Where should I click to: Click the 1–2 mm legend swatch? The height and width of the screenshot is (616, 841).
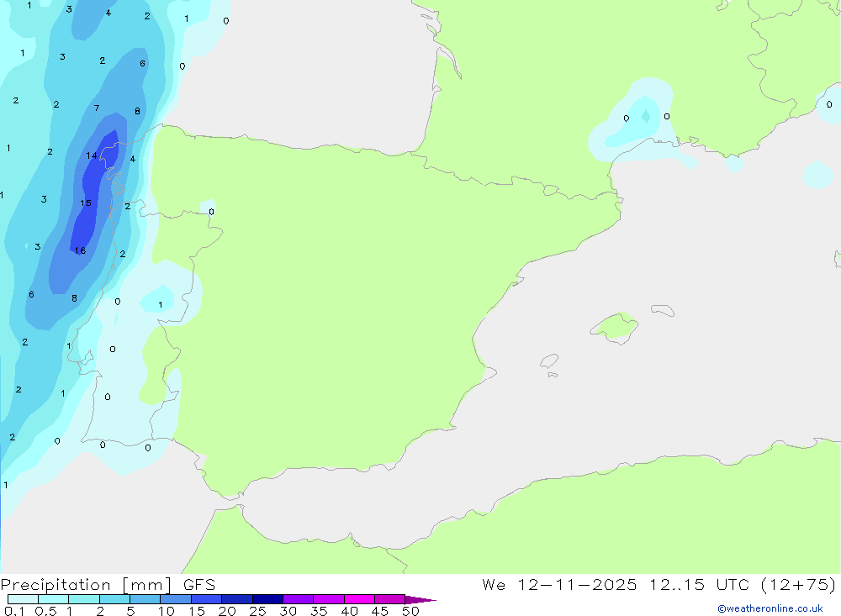(84, 599)
